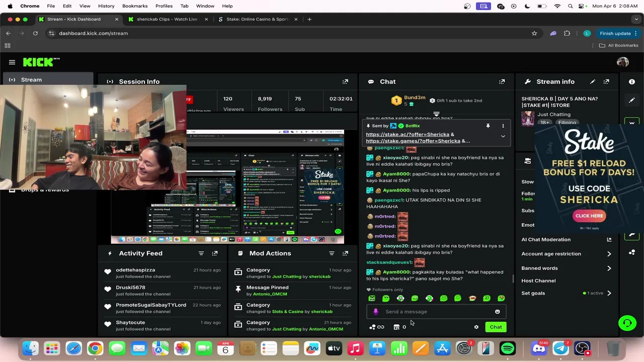Click the Just Chatting category thumbnail
The width and height of the screenshot is (644, 362).
528,118
